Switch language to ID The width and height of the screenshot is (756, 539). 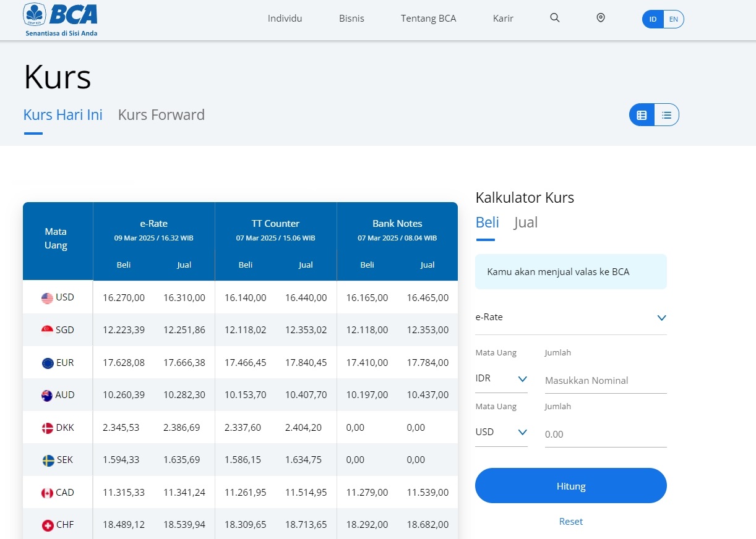coord(653,19)
